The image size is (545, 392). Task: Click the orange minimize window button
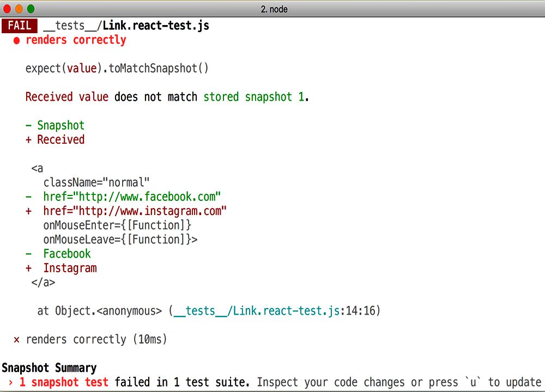coord(19,9)
